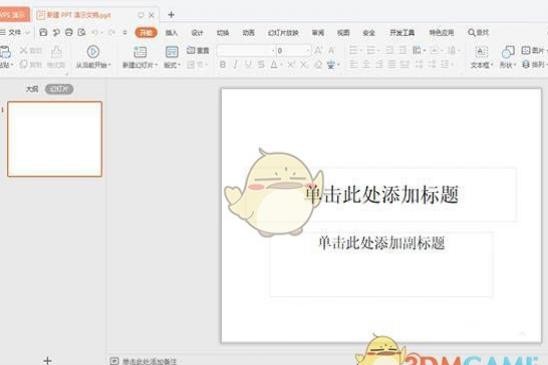The height and width of the screenshot is (365, 548).
Task: Toggle Underline formatting U
Action: point(248,64)
